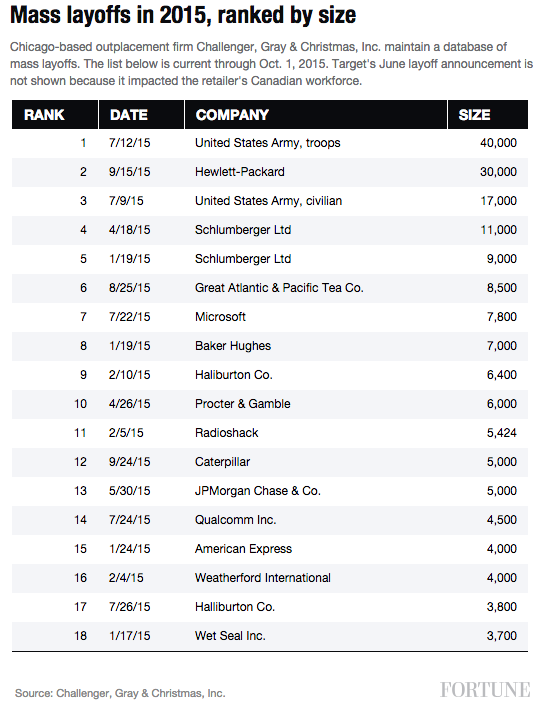Click the 9/15/15 date cell
Image resolution: width=545 pixels, height=710 pixels.
[129, 172]
